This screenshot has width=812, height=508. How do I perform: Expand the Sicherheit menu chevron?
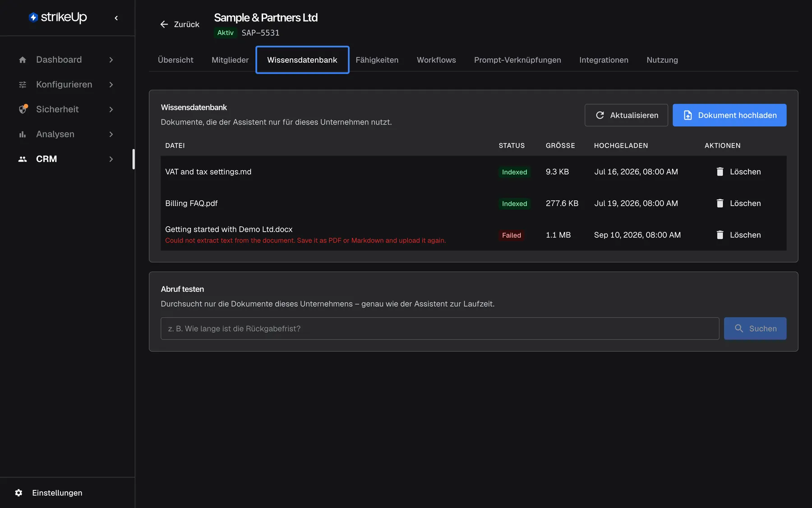point(111,109)
